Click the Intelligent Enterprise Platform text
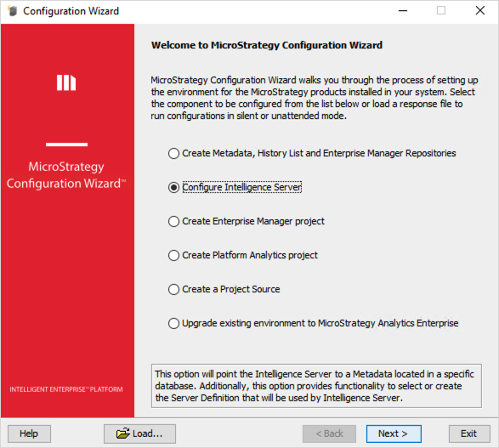This screenshot has height=448, width=499. (x=66, y=389)
